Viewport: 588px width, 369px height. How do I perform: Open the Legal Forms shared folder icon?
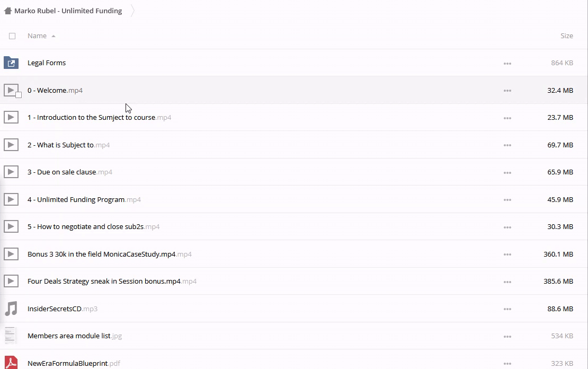[x=11, y=63]
